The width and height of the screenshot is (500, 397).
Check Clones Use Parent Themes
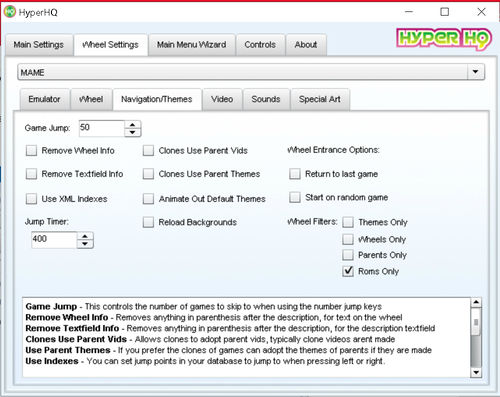[x=148, y=174]
